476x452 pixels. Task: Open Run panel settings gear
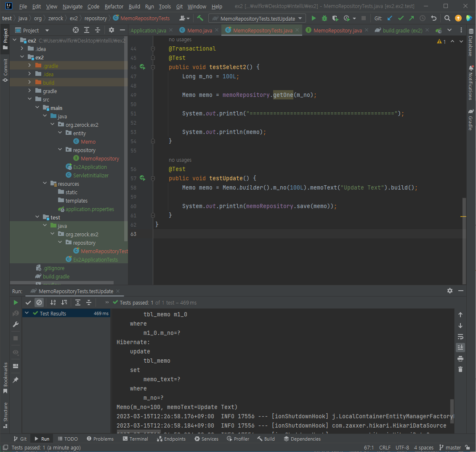[x=449, y=291]
